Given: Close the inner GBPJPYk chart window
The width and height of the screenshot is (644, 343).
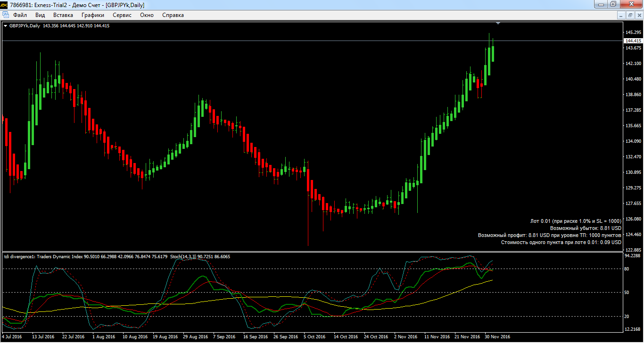Looking at the screenshot, I should click(638, 15).
